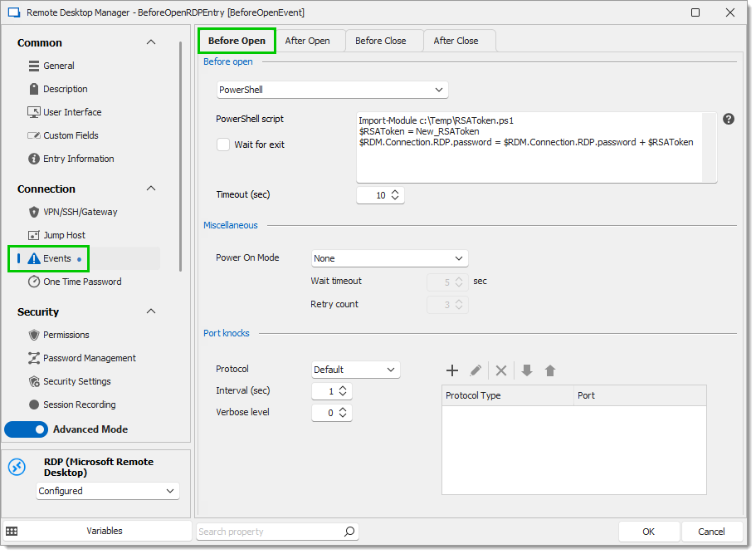Click the Custom Fields icon
This screenshot has height=554, width=756.
point(34,135)
